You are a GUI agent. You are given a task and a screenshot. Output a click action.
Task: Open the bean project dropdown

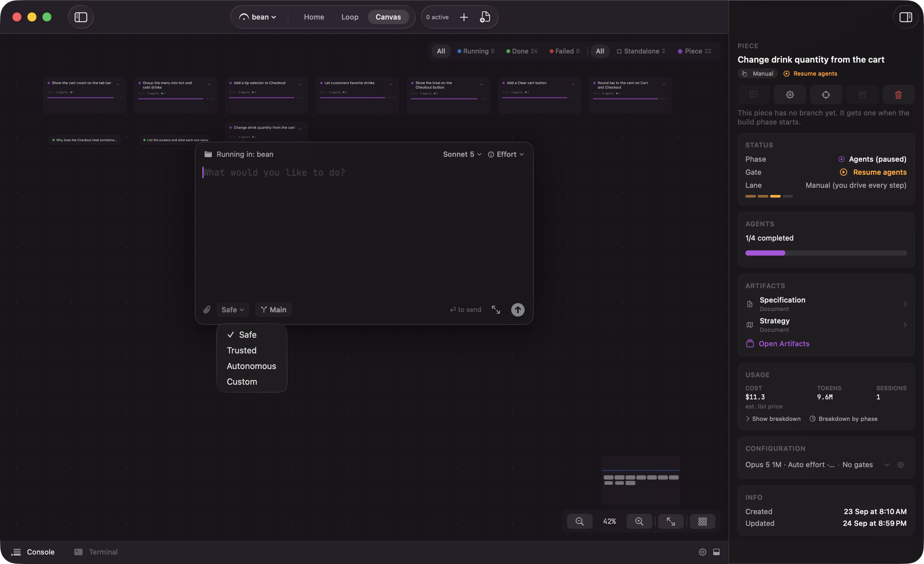click(x=258, y=17)
